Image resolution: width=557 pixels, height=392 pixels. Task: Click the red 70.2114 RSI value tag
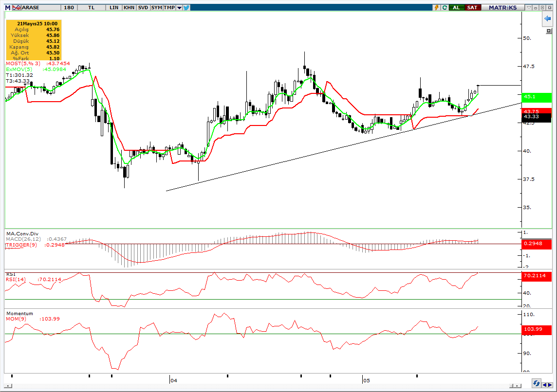click(537, 276)
